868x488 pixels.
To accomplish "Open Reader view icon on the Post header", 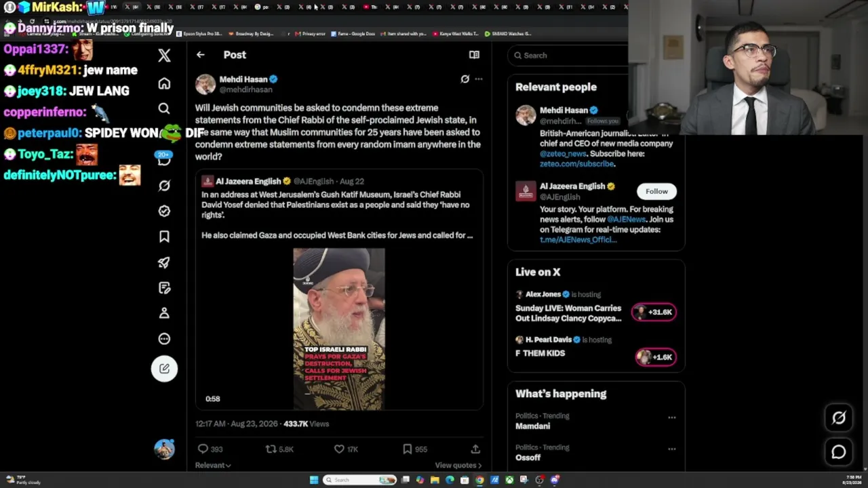I will tap(474, 55).
